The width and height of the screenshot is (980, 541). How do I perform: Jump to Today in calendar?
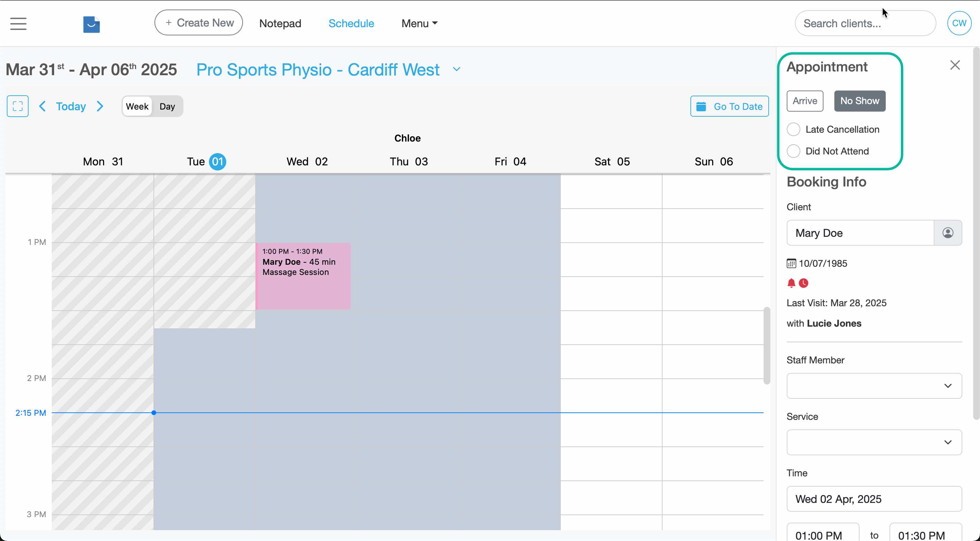[71, 106]
